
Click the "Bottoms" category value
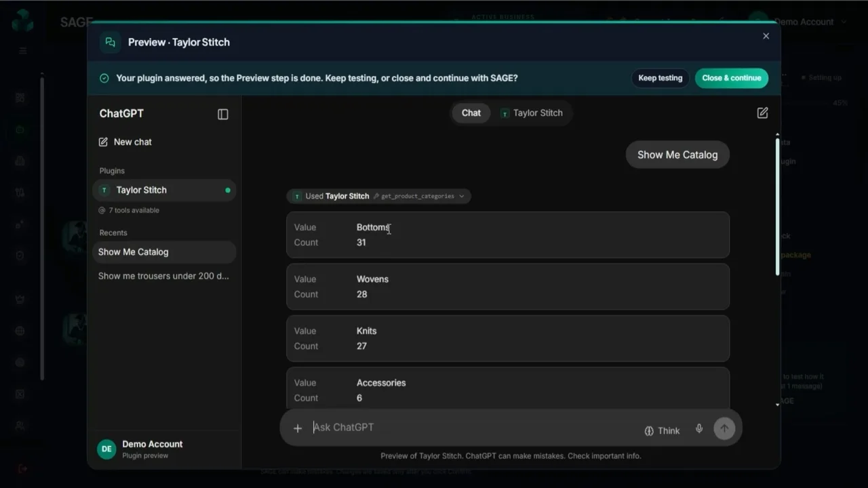(x=373, y=228)
